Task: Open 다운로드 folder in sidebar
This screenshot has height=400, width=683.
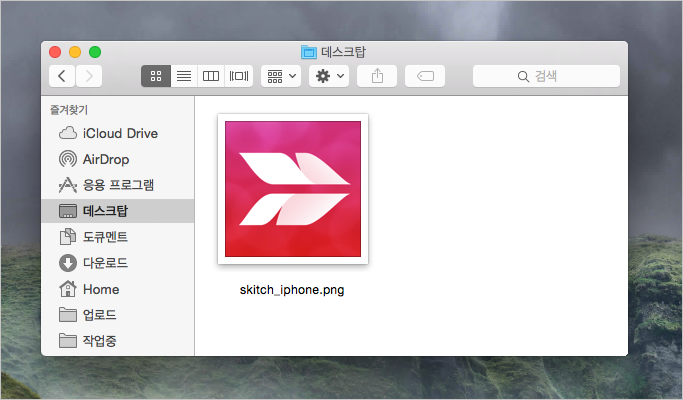Action: (118, 263)
